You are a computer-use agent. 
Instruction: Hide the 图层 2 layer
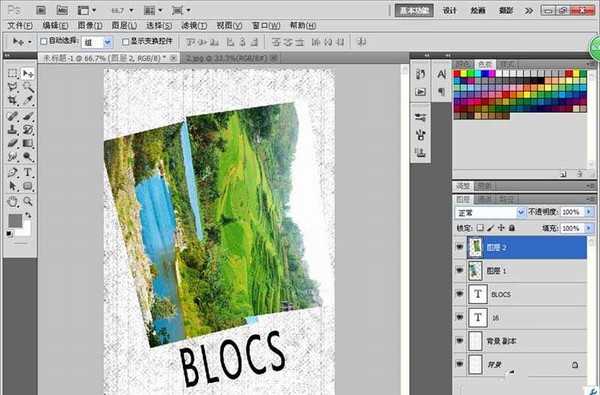click(x=460, y=247)
